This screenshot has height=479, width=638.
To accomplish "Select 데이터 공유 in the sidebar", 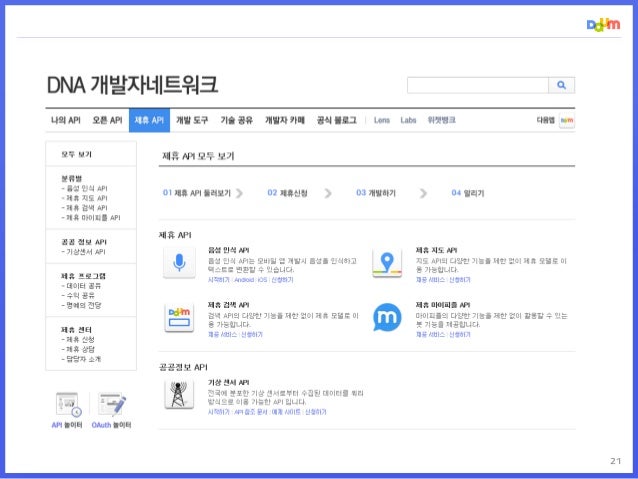I will 83,286.
